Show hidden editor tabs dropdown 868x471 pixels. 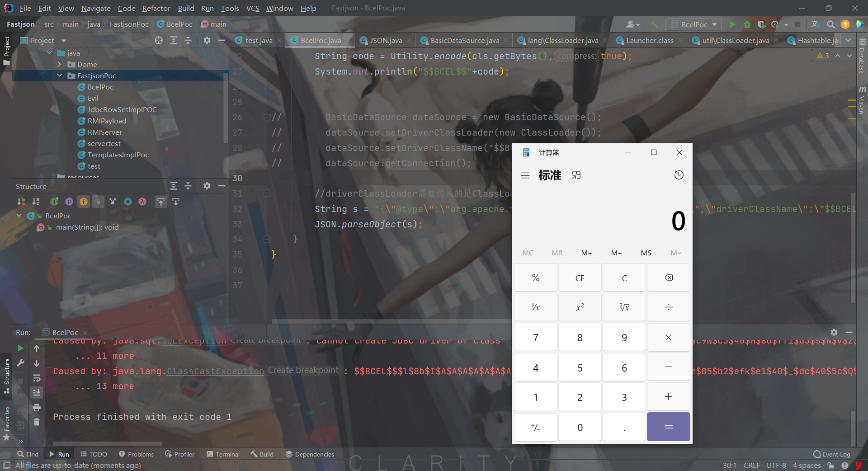[848, 40]
